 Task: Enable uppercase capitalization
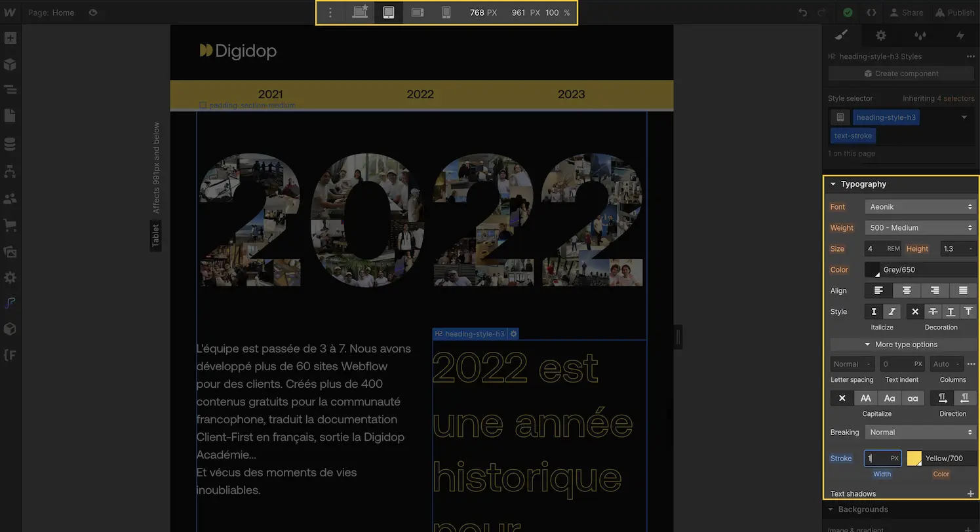click(865, 398)
